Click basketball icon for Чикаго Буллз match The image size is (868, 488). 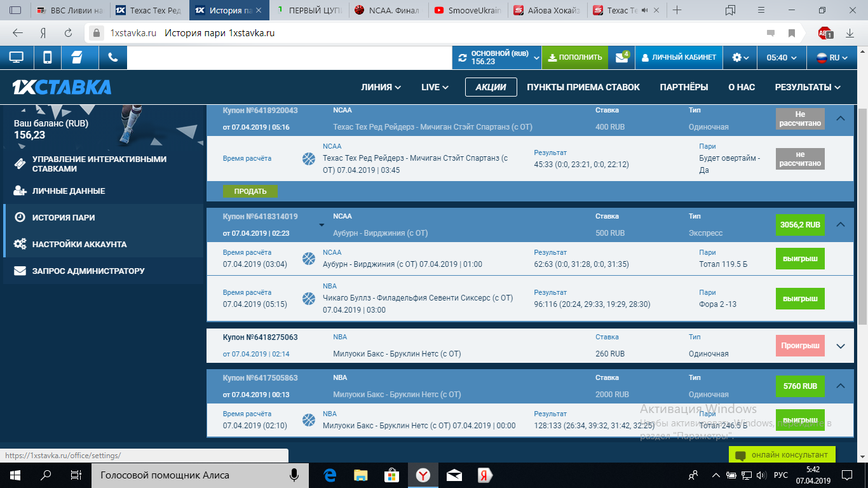click(x=309, y=298)
